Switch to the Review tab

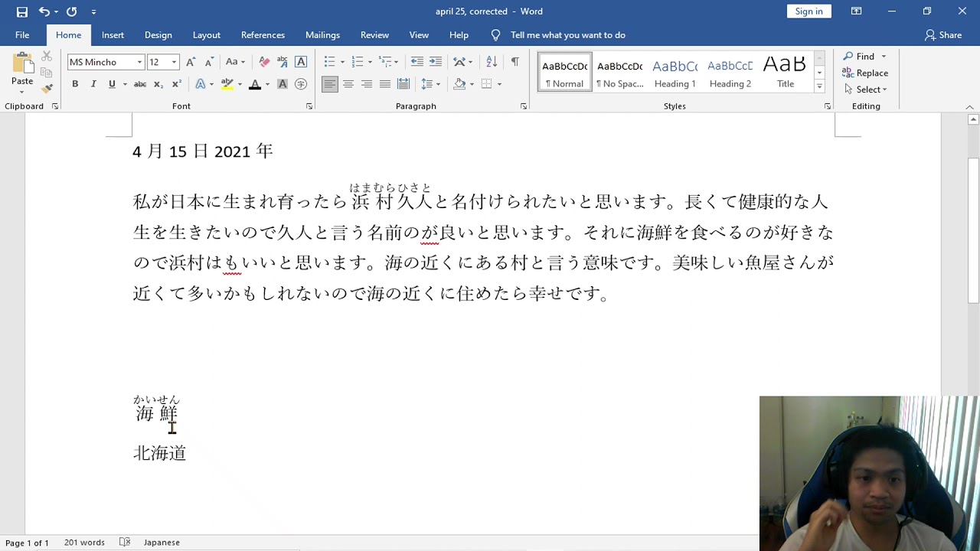coord(374,35)
